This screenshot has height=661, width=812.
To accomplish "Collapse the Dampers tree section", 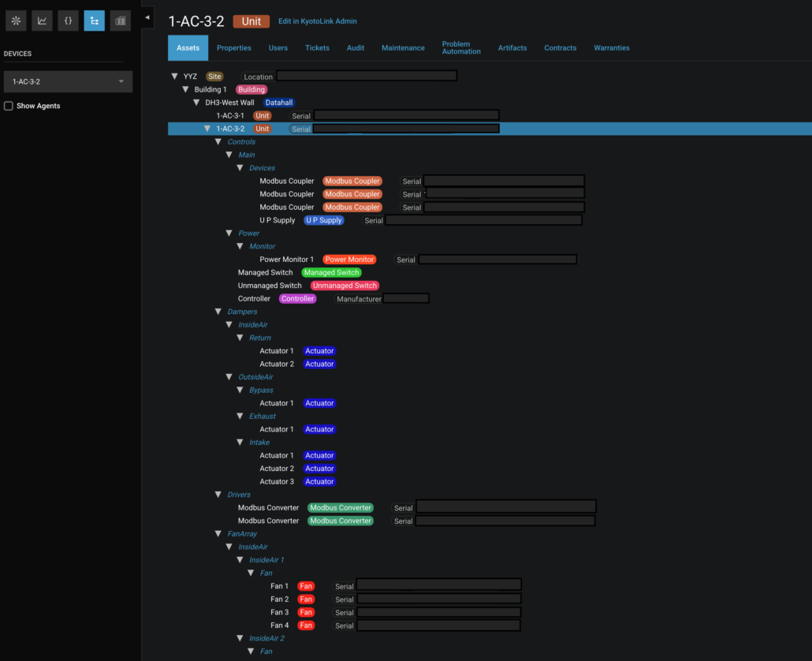I will point(218,312).
